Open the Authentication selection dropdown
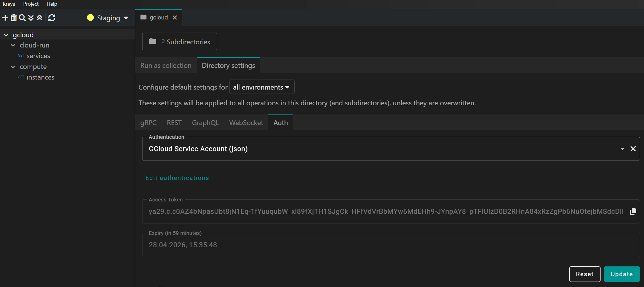 [x=622, y=149]
